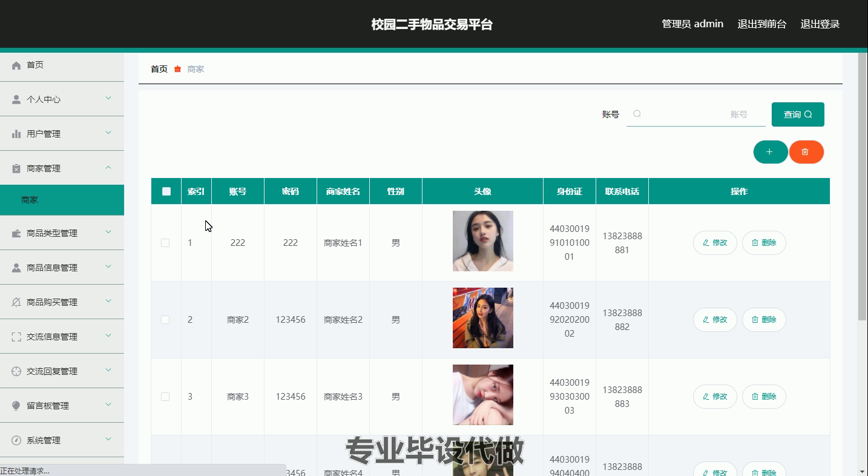Expand the 交流信息管理 chevron
The height and width of the screenshot is (476, 868).
point(108,336)
